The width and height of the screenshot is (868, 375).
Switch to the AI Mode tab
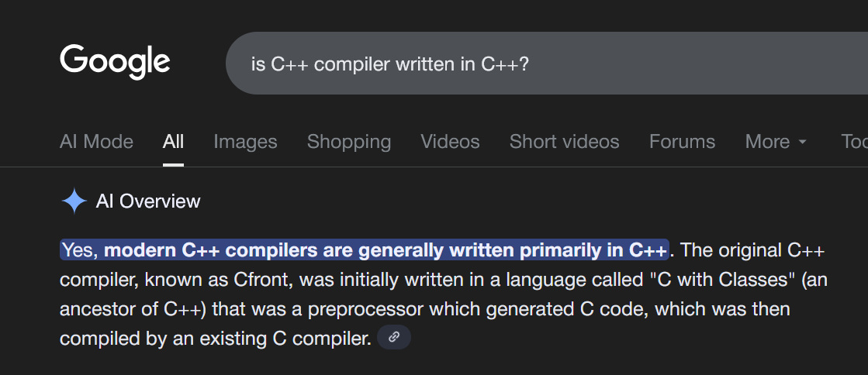tap(96, 142)
